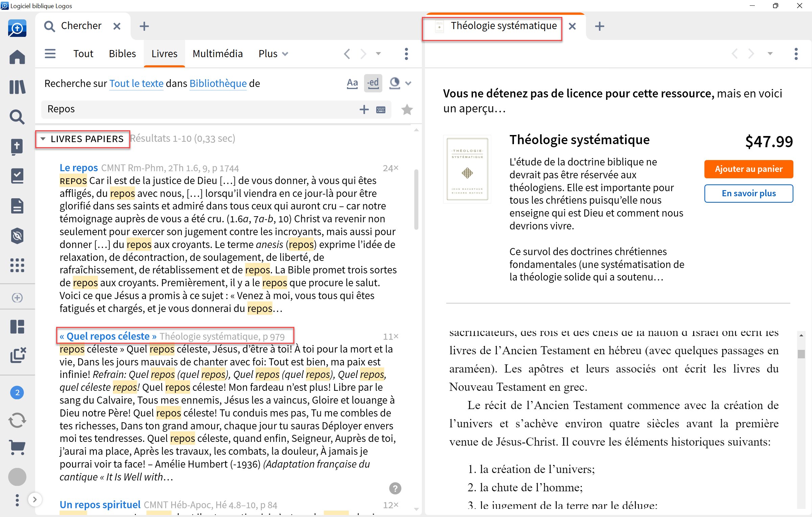Viewport: 812px width, 517px height.
Task: Open the checklist plans icon in sidebar
Action: tap(17, 176)
